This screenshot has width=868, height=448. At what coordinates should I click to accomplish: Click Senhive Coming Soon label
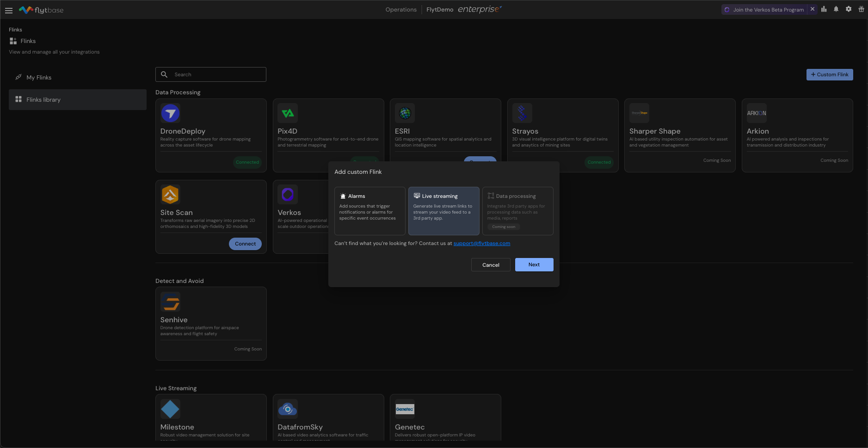tap(248, 349)
